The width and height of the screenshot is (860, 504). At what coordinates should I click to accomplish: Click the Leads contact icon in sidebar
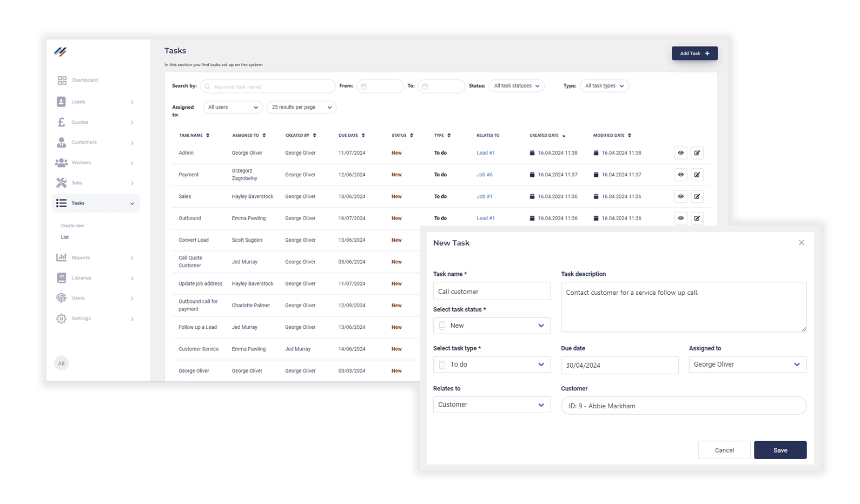(62, 102)
